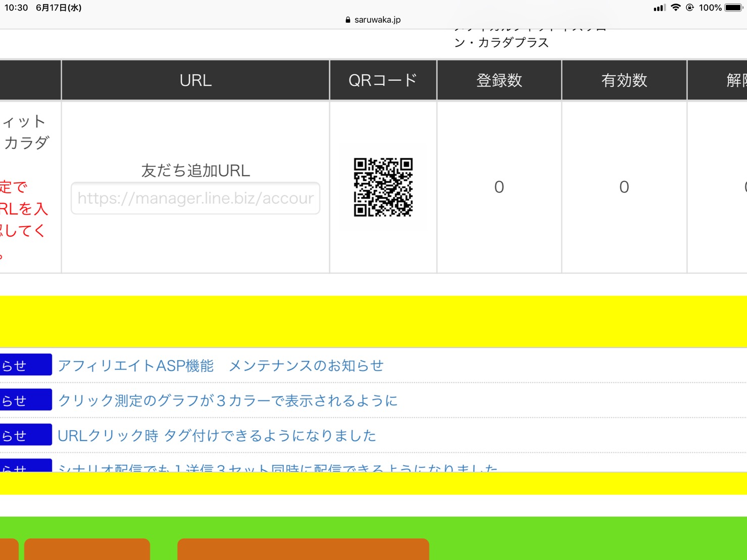Image resolution: width=747 pixels, height=560 pixels.
Task: Tap the 6月17日(水) date in status bar
Action: 59,8
